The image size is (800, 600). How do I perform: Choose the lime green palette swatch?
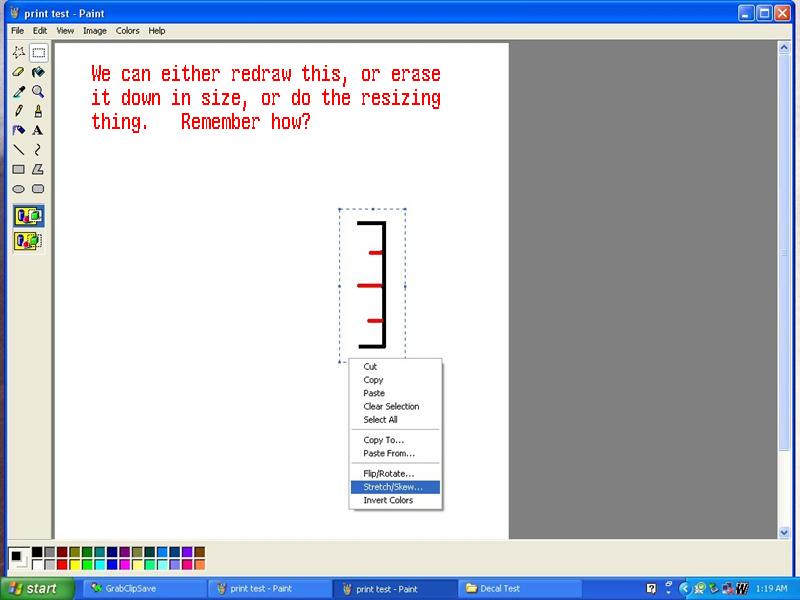(87, 564)
